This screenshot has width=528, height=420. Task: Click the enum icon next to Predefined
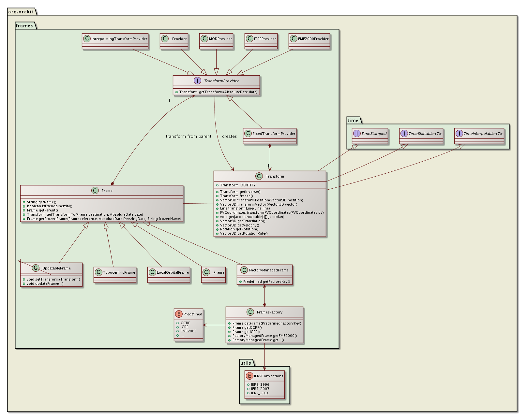[179, 314]
